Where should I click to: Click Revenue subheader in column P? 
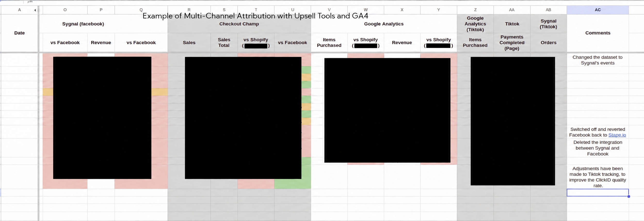click(x=101, y=42)
